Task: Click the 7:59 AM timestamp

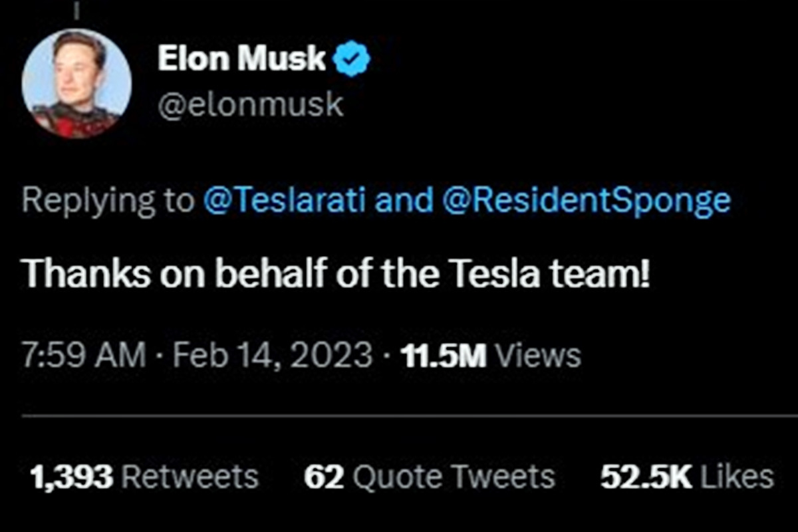Action: 84,356
